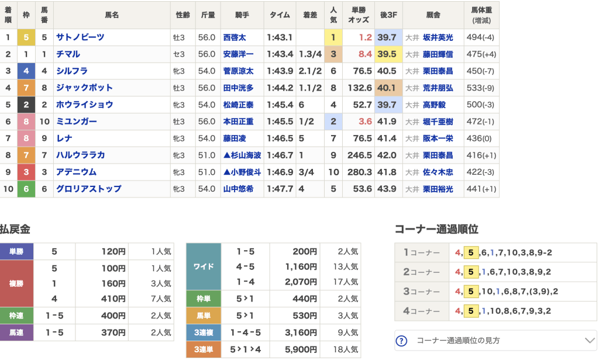Open horse link ミユンガー

[x=77, y=122]
